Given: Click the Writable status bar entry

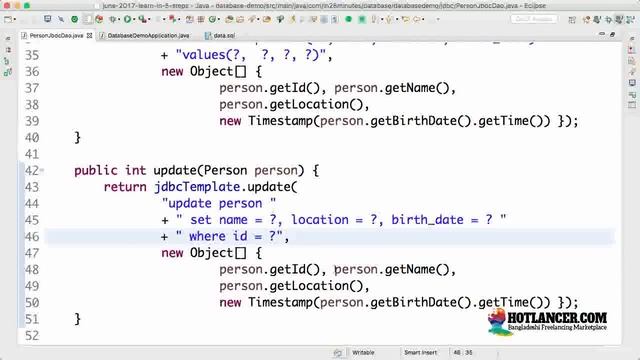Looking at the screenshot, I should coord(363,352).
